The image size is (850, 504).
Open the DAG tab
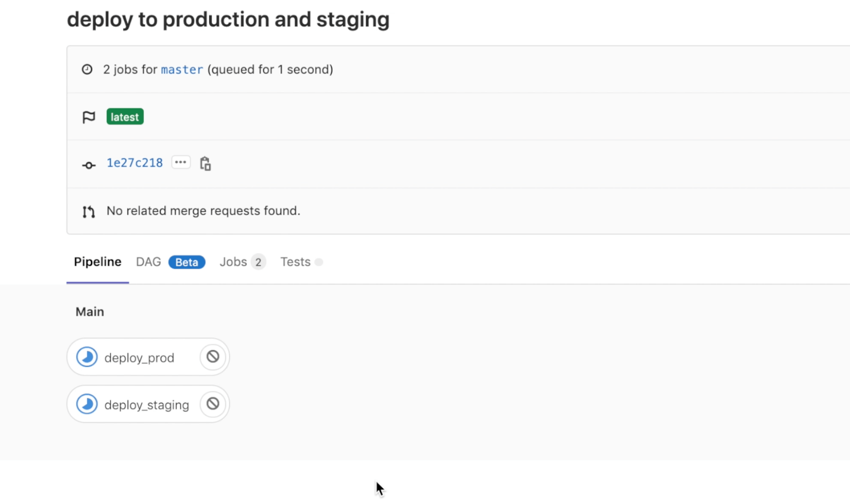click(x=148, y=262)
